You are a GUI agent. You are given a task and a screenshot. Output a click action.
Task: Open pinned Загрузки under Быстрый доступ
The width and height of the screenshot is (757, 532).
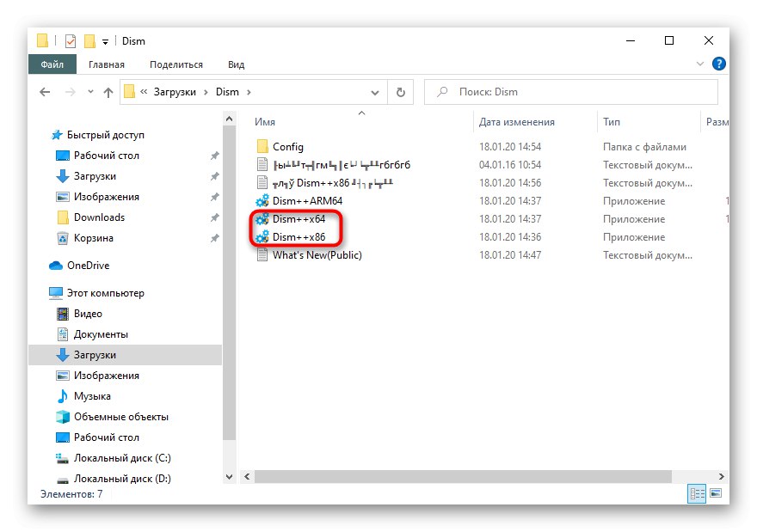95,176
